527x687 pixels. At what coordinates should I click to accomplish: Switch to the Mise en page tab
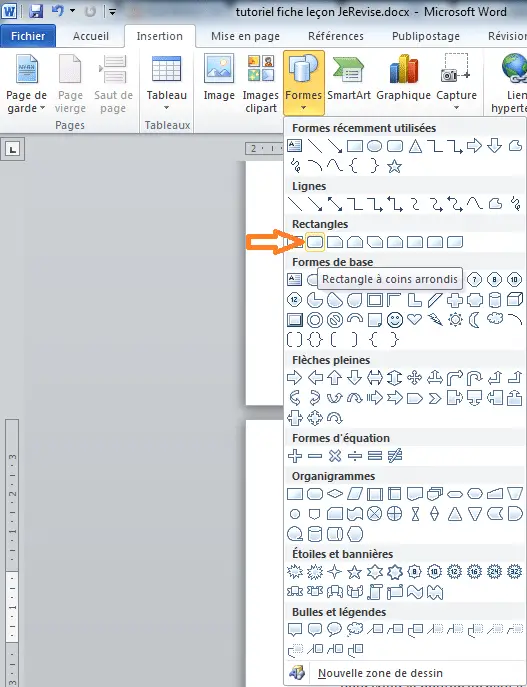(245, 36)
